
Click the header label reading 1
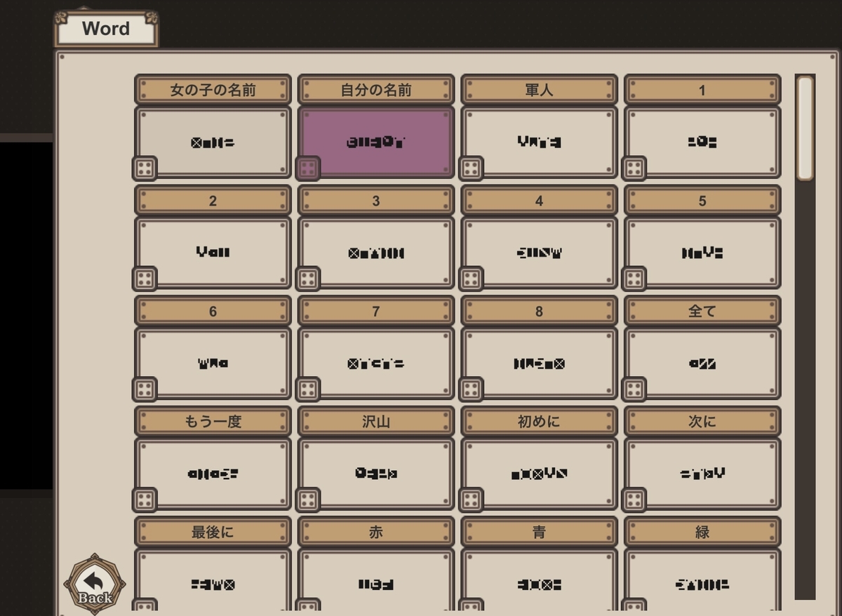pyautogui.click(x=702, y=90)
